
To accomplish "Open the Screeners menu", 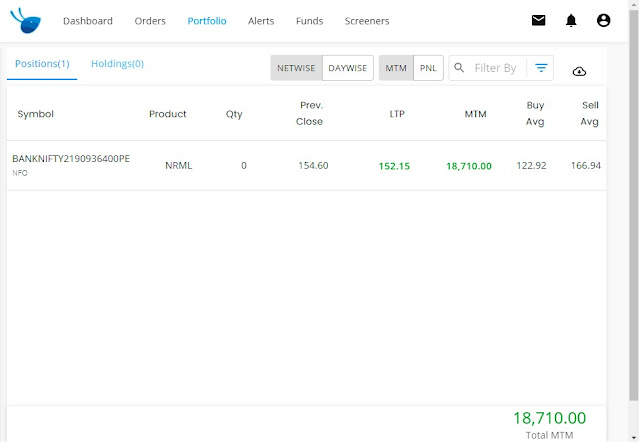I will coord(367,21).
